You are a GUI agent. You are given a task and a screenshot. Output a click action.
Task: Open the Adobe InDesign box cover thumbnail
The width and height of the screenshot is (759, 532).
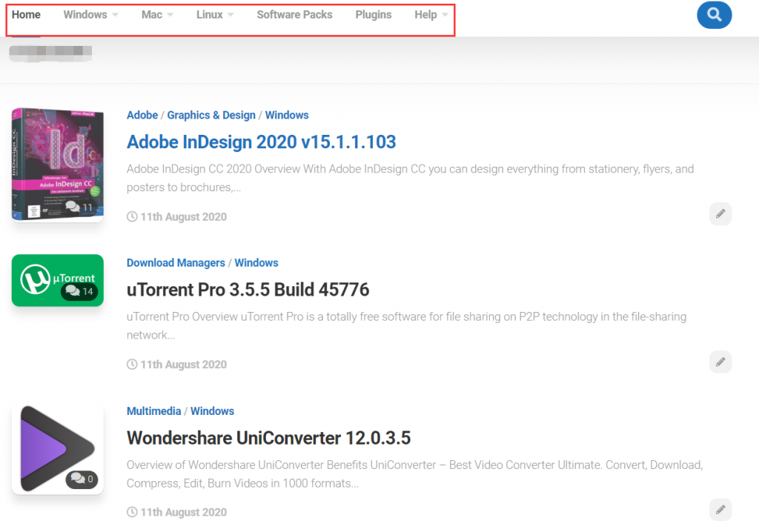tap(58, 164)
